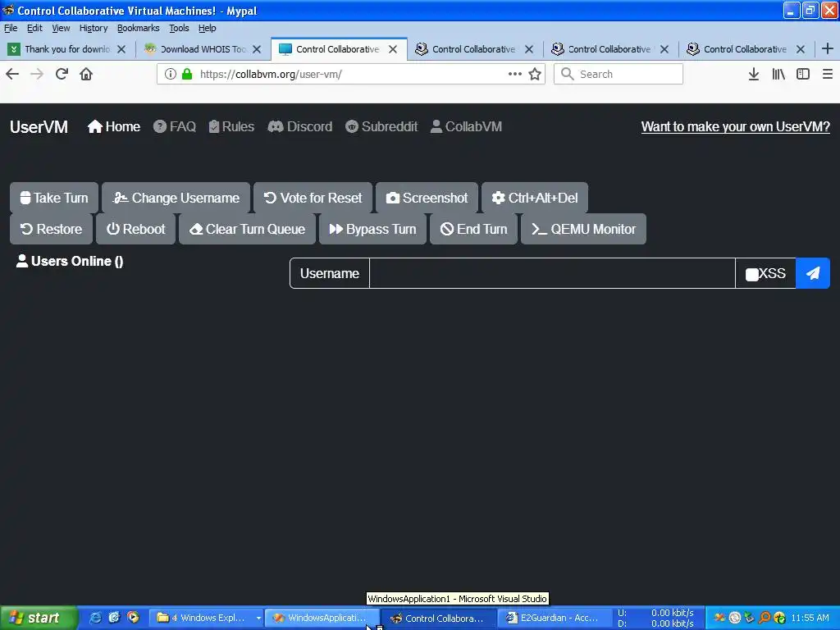Screen dimensions: 840x630
Task: Open the File menu
Action: [x=11, y=28]
